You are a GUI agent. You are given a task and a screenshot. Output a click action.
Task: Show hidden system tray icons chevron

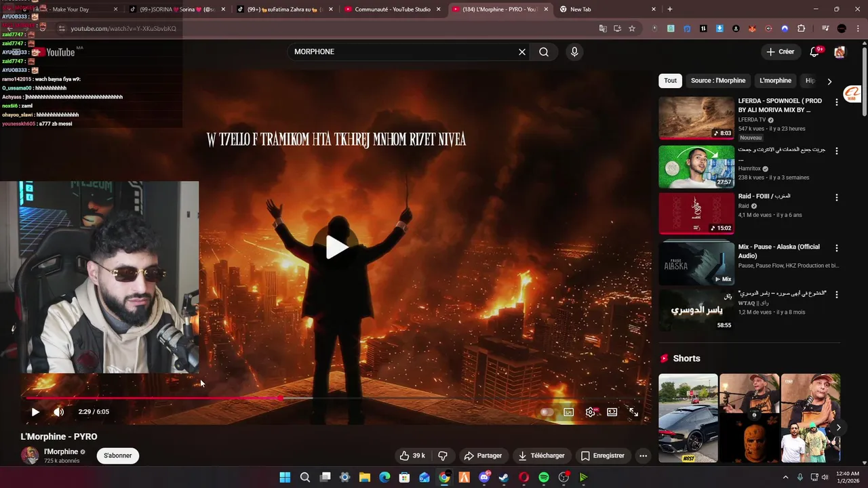pyautogui.click(x=785, y=477)
